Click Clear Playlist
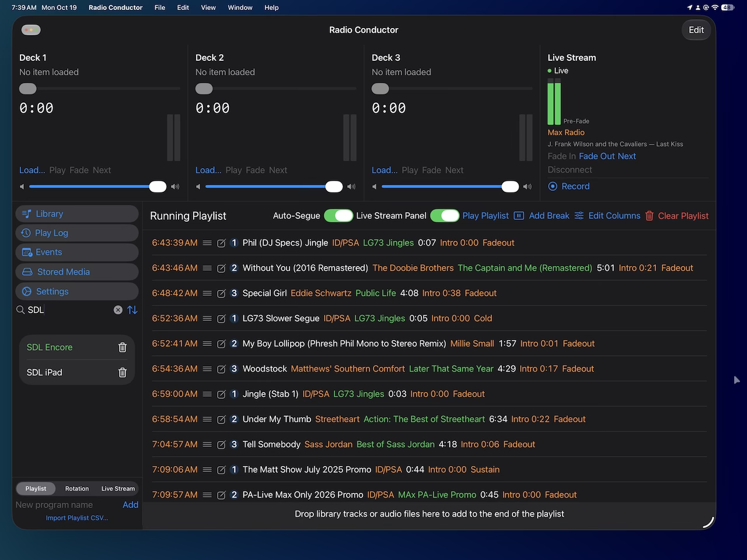Image resolution: width=747 pixels, height=560 pixels. [677, 216]
